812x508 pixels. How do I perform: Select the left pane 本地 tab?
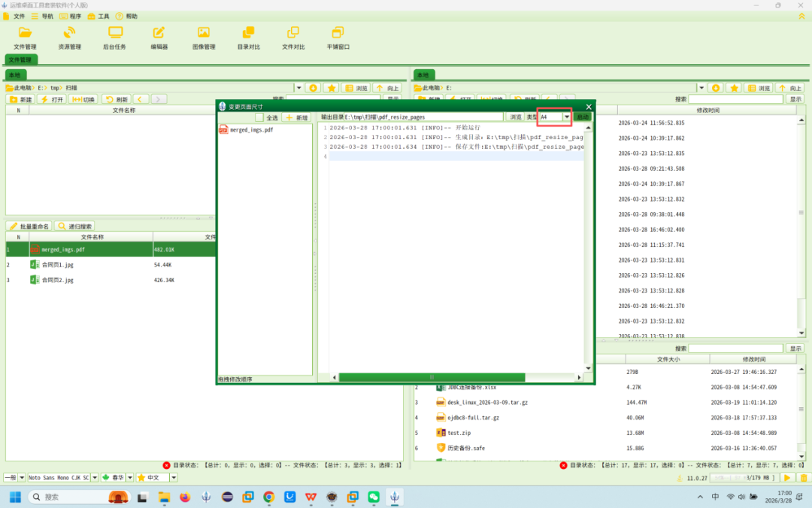click(16, 75)
